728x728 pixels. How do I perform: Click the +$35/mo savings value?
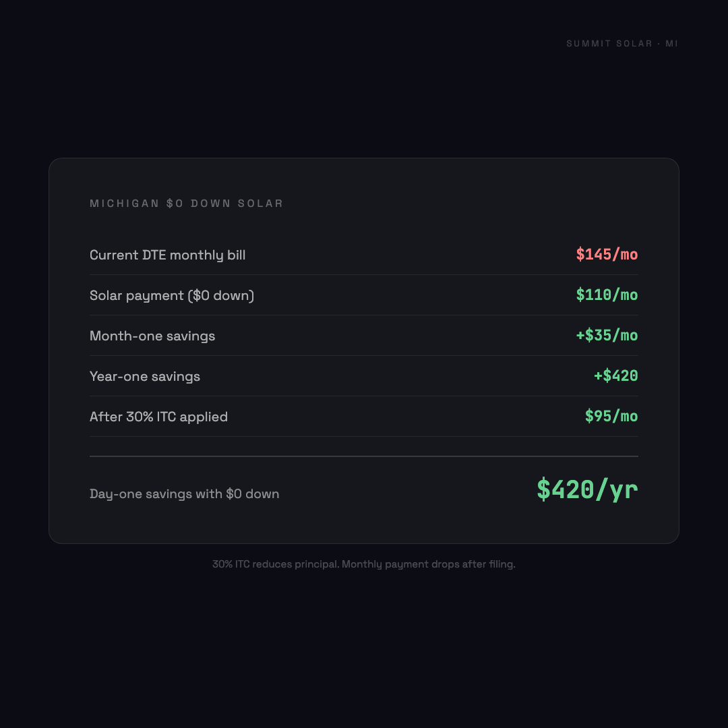coord(607,335)
